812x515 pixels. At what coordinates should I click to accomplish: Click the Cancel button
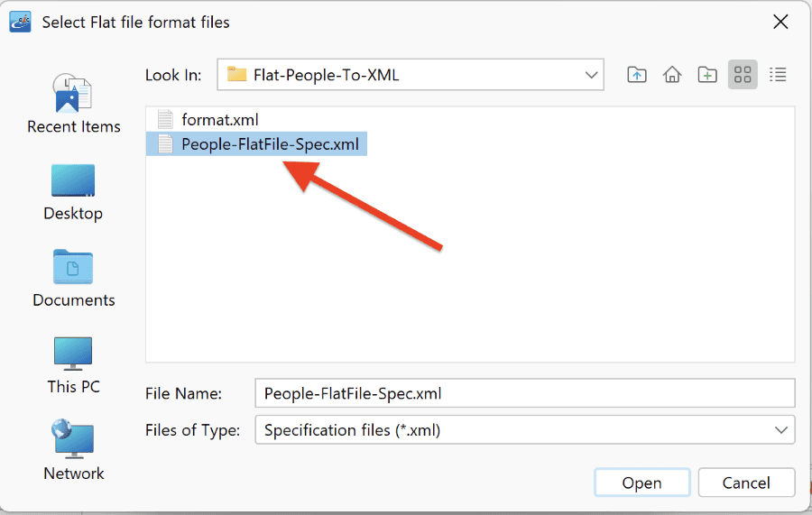coord(746,483)
